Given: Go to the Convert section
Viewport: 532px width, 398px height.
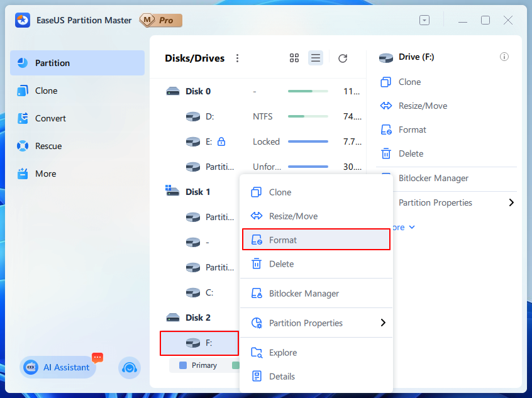Looking at the screenshot, I should 50,118.
